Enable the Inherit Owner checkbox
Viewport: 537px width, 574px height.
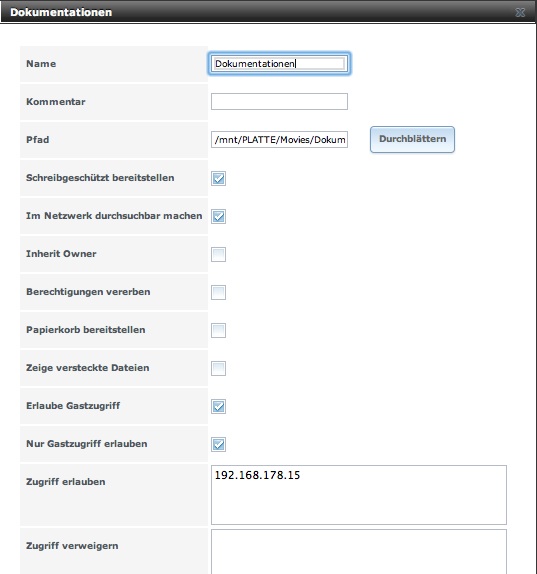tap(219, 254)
